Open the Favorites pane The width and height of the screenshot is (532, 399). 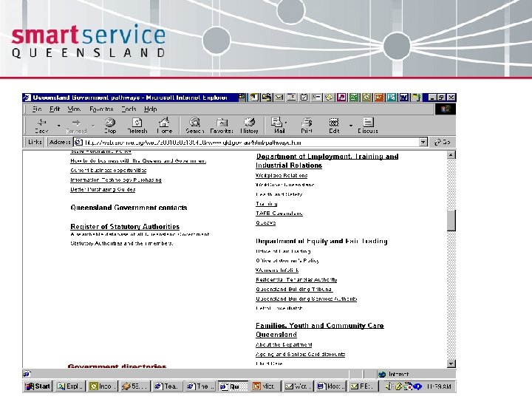click(x=222, y=126)
